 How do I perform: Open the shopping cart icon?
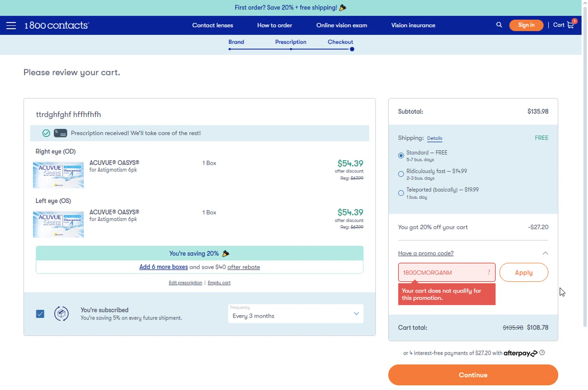(x=571, y=25)
